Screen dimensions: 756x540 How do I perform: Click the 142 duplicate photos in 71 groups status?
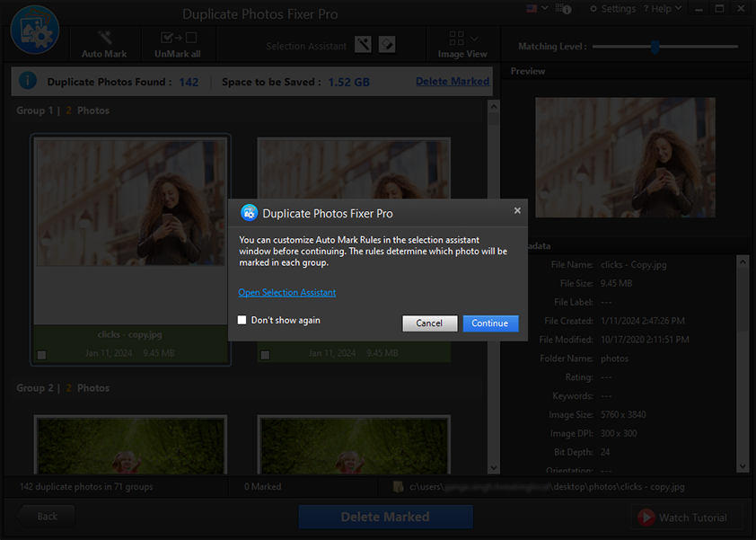(86, 486)
